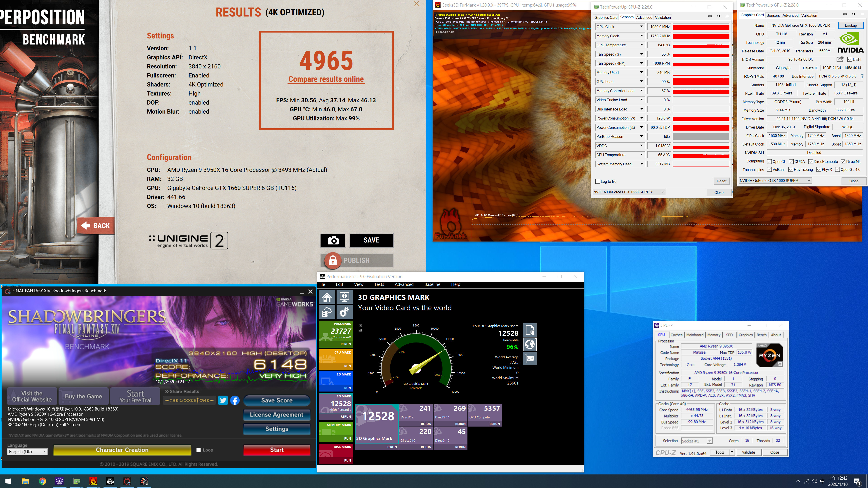Refresh sensors in GPU-Z Sensors window
Image resolution: width=868 pixels, height=488 pixels.
[718, 16]
